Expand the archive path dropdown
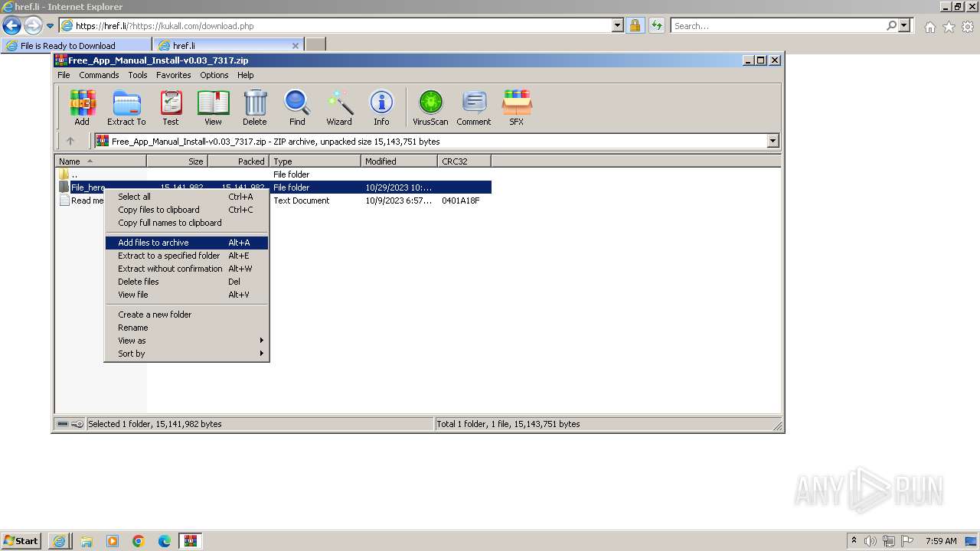The image size is (980, 551). tap(773, 141)
